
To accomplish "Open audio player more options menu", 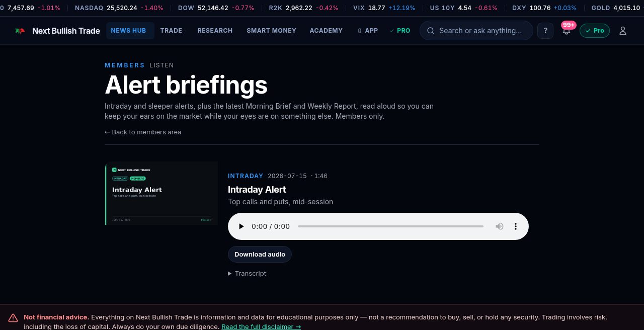I will point(515,226).
